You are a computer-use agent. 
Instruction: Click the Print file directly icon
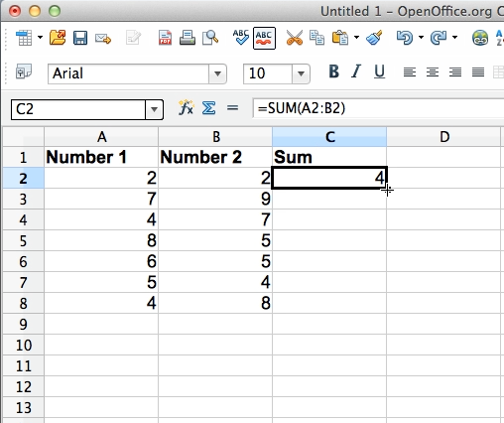pos(188,38)
